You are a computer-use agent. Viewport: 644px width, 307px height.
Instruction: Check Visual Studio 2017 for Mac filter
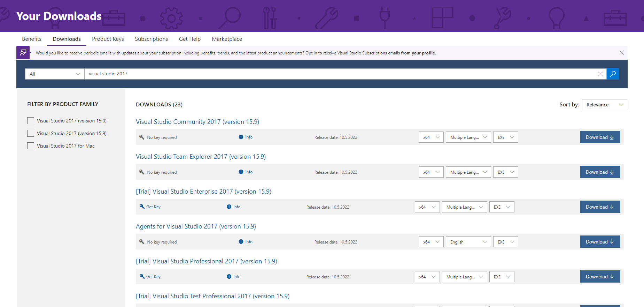tap(31, 146)
